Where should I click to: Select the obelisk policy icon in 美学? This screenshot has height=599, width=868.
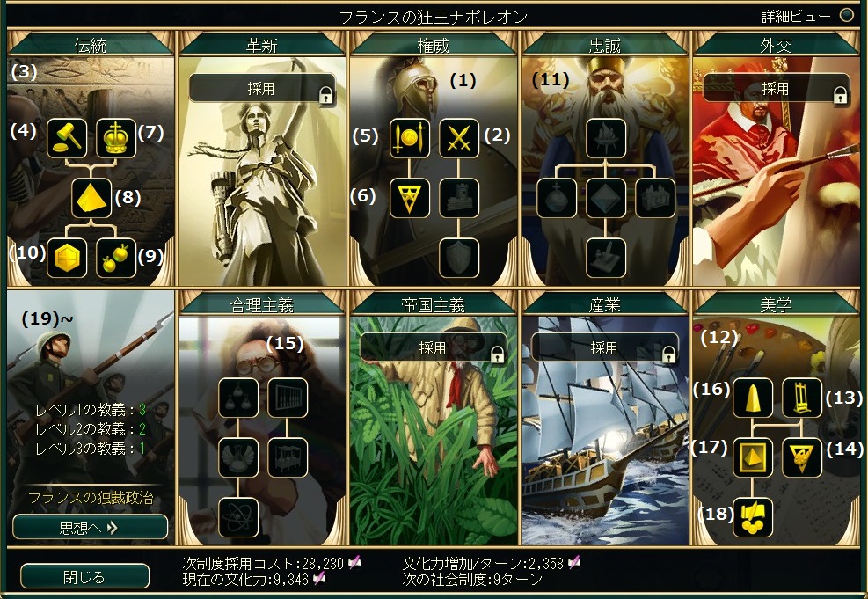(x=753, y=398)
